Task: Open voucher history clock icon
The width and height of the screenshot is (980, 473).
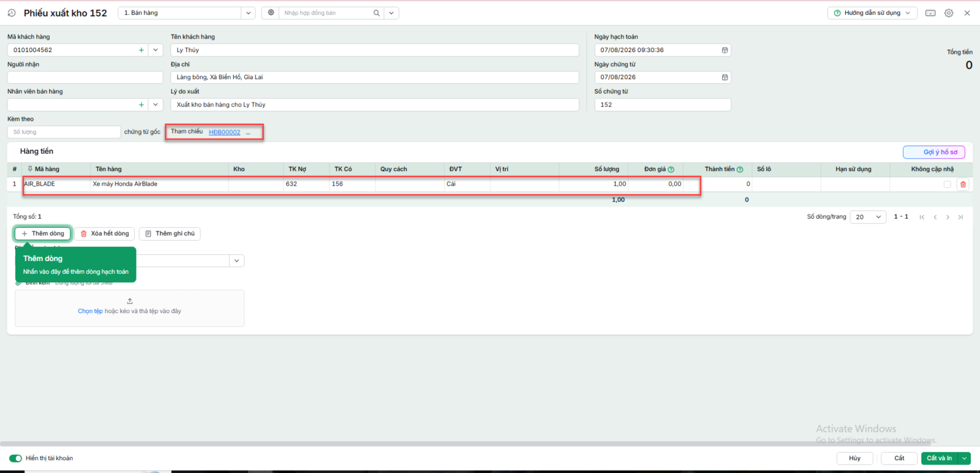Action: [12, 13]
